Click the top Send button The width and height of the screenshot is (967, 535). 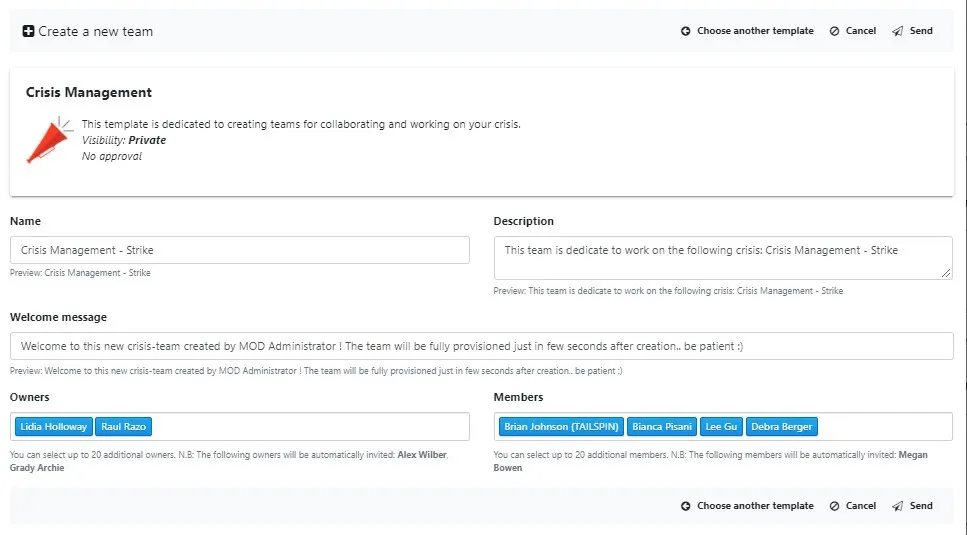coord(912,31)
